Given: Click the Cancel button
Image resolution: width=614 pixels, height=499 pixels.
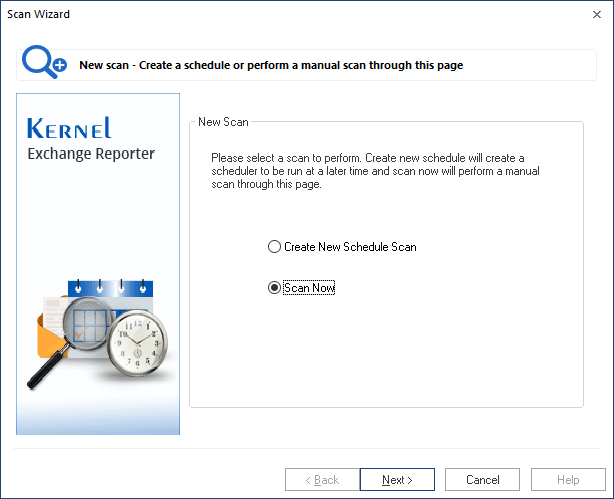Looking at the screenshot, I should tap(482, 479).
